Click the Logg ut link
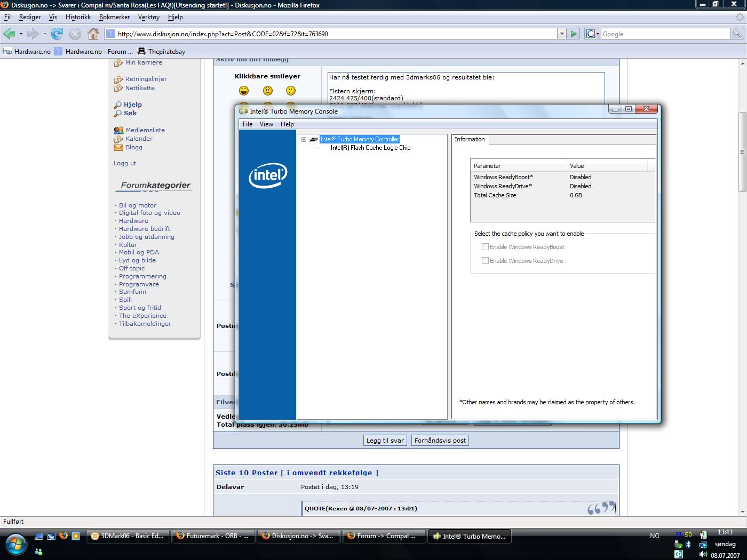 click(x=125, y=163)
